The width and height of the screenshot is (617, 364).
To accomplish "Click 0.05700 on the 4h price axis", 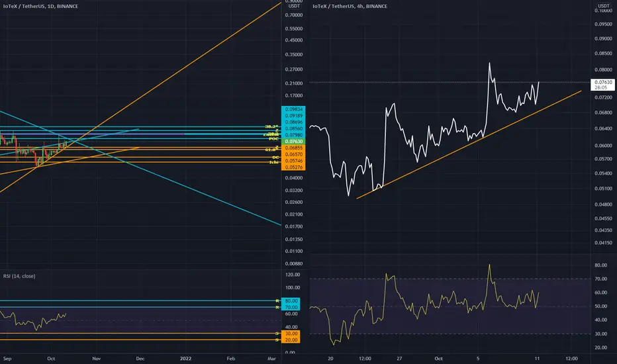I will pos(603,159).
